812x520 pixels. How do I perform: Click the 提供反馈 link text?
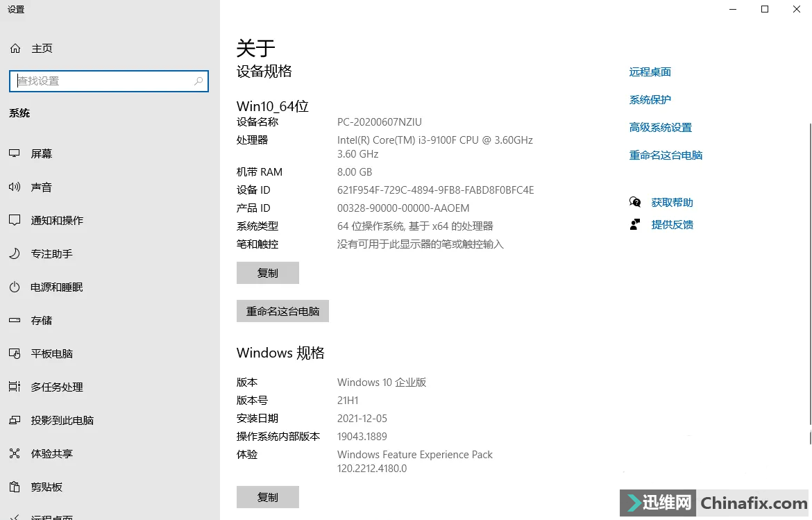click(673, 224)
